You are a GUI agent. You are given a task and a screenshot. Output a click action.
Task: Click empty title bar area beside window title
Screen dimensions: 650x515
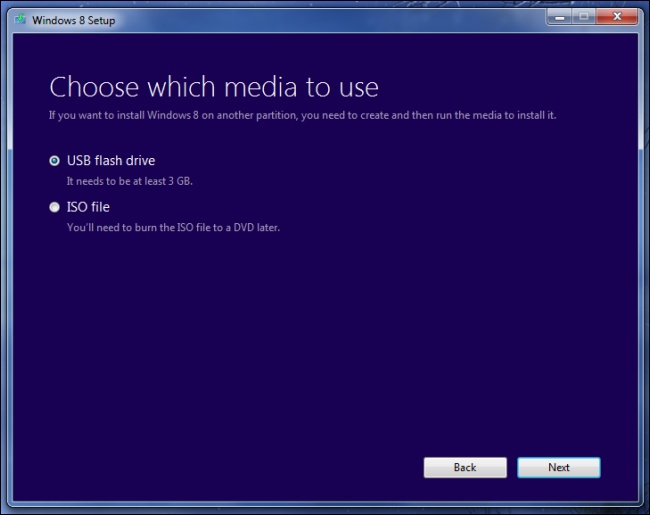click(x=332, y=20)
